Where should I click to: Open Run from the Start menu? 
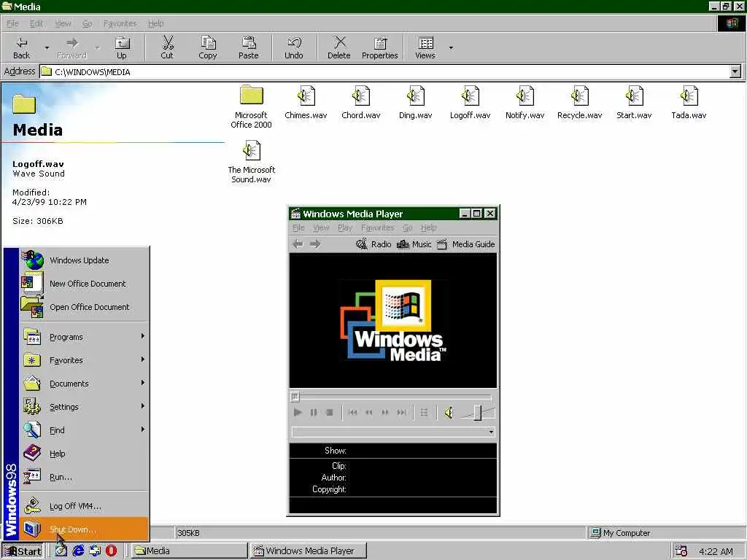click(x=85, y=477)
